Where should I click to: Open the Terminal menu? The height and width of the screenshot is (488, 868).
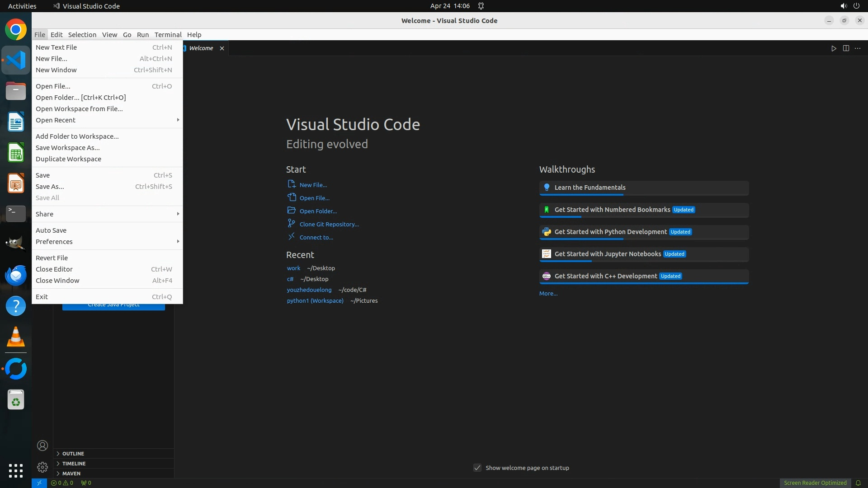coord(168,35)
